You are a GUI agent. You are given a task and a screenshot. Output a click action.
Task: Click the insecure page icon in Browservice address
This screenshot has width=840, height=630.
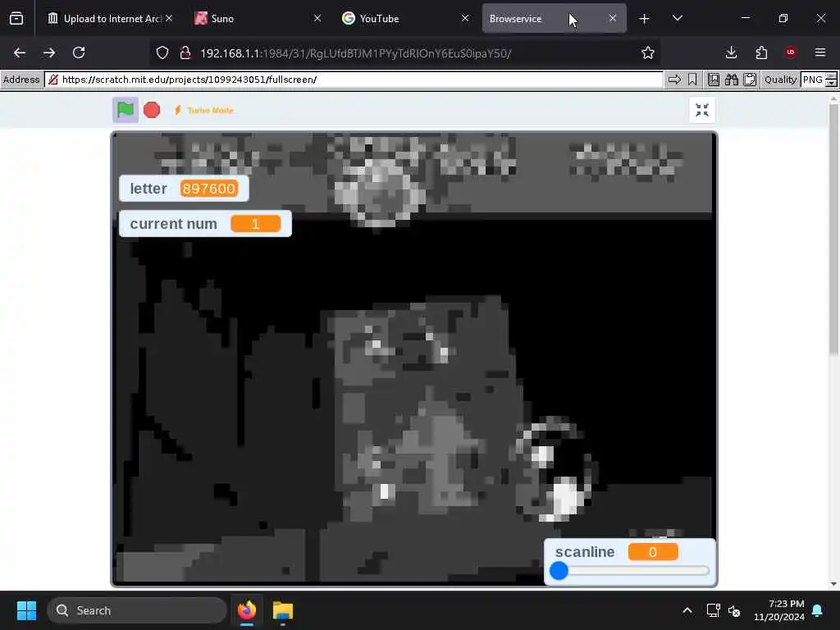[x=53, y=80]
